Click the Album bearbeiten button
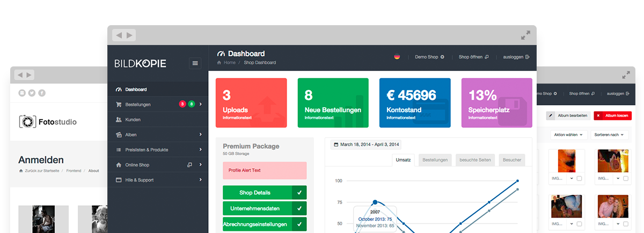 tap(568, 115)
